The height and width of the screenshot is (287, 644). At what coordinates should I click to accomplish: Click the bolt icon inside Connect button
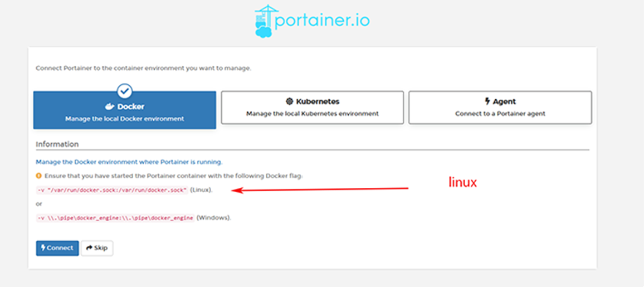click(43, 248)
